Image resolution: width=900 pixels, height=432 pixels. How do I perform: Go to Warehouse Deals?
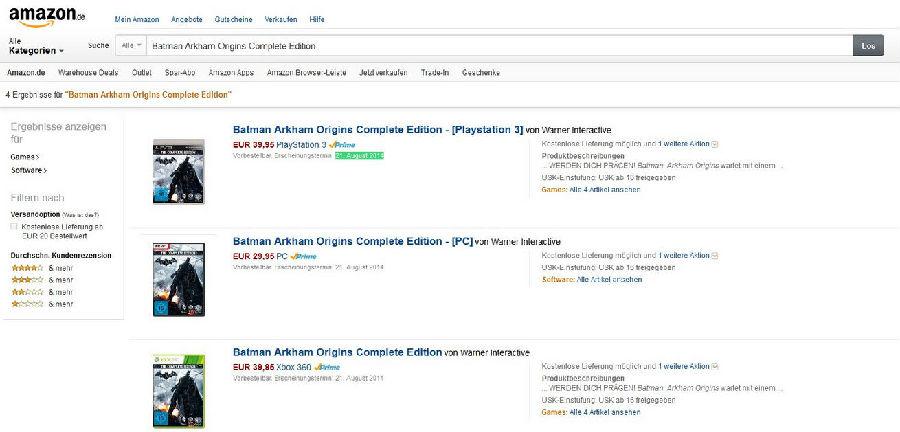(88, 73)
